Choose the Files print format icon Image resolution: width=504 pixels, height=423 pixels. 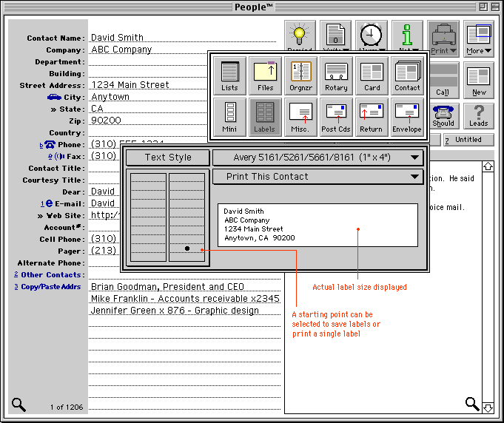point(265,75)
